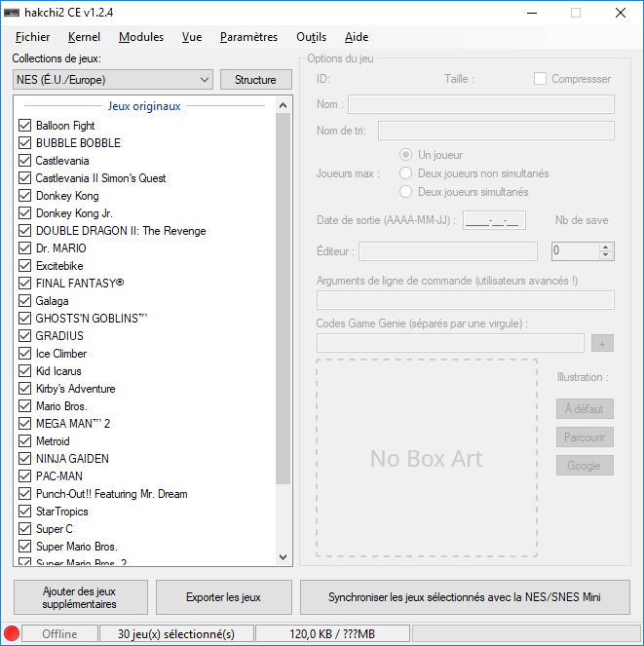The width and height of the screenshot is (644, 646).
Task: Uncheck the Dr. MARIO checkbox
Action: tap(24, 248)
